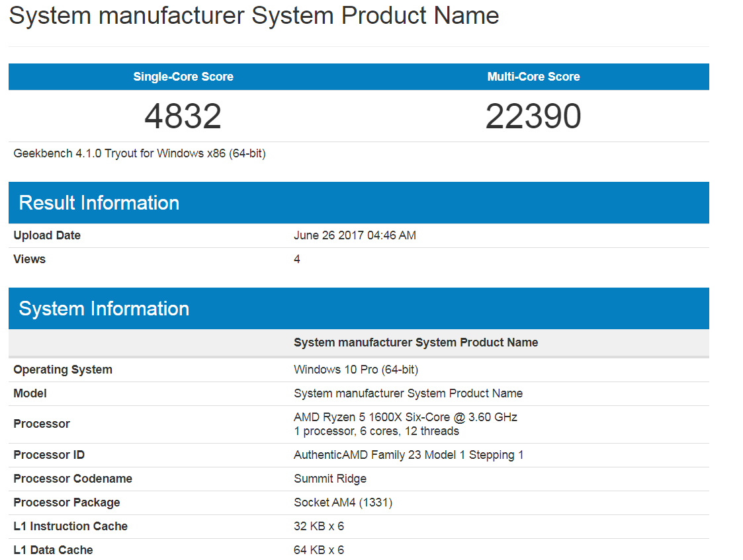This screenshot has width=743, height=560.
Task: Click the Upload Date label
Action: 47,235
